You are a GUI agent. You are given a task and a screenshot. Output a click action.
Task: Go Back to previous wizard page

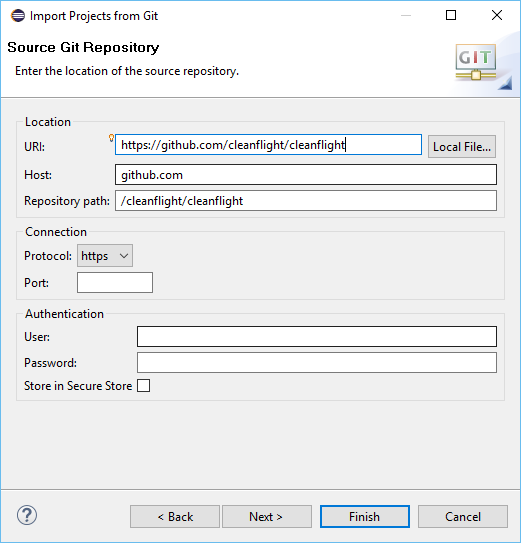point(175,517)
